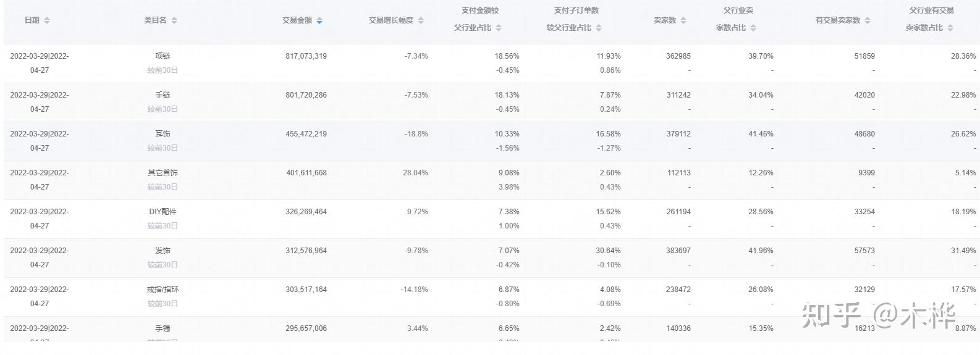
Task: Select the DIY配件 category
Action: click(x=163, y=211)
